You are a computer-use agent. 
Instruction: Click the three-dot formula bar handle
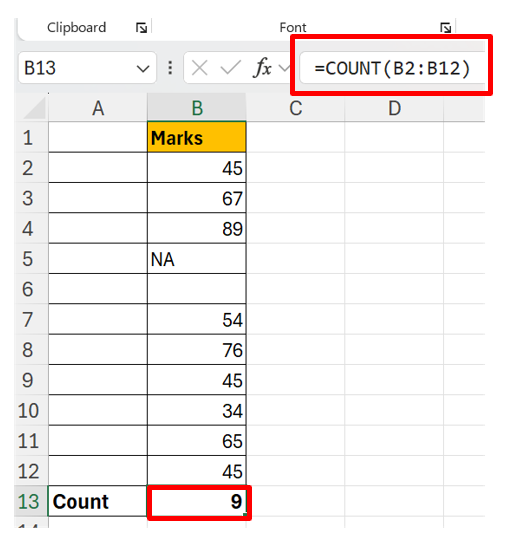click(170, 68)
